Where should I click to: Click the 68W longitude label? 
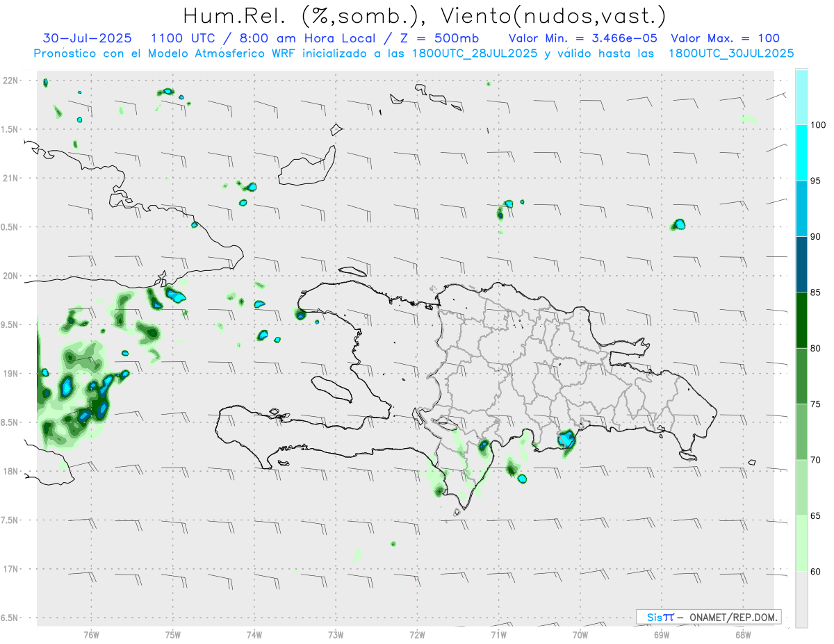click(x=743, y=634)
